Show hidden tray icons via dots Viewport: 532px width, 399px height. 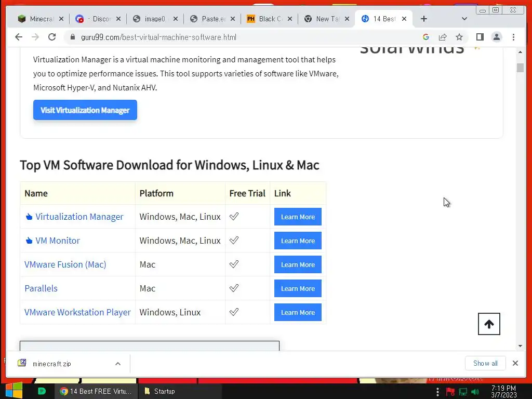[437, 392]
